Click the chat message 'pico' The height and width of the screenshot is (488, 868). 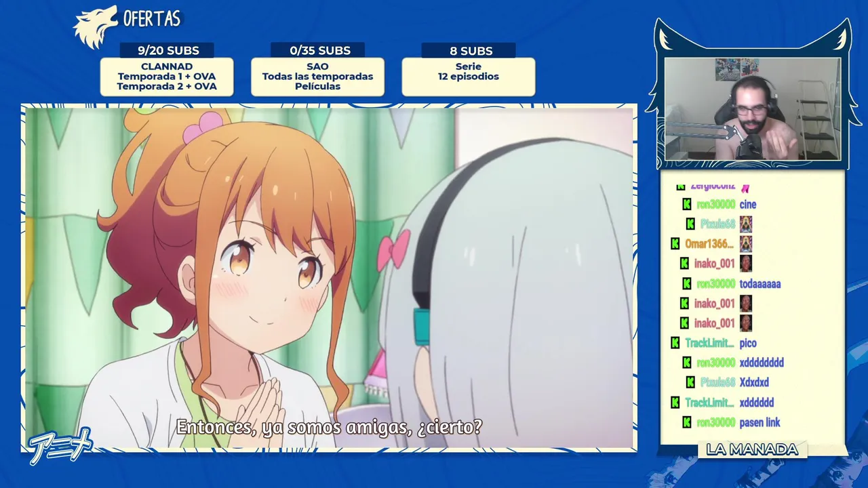(x=748, y=343)
